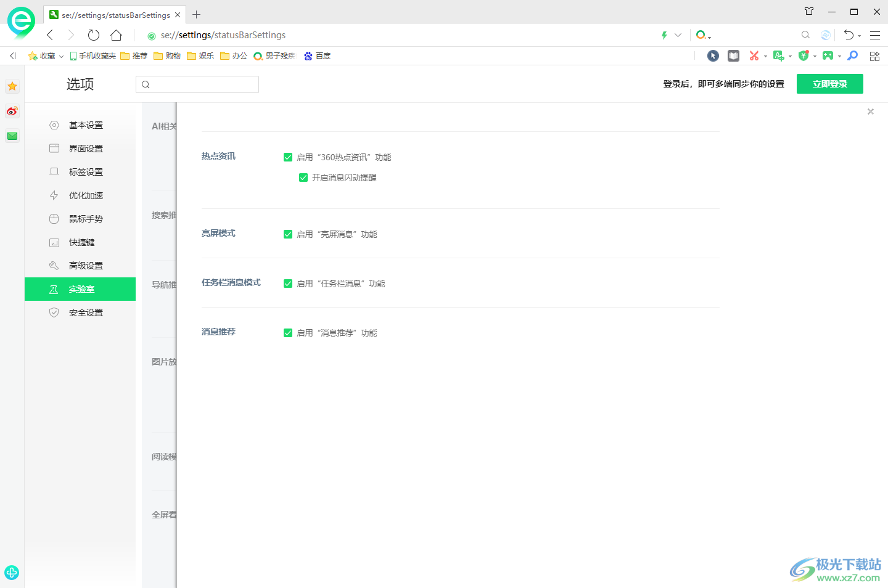Click the green game controller icon
Image resolution: width=888 pixels, height=588 pixels.
828,56
